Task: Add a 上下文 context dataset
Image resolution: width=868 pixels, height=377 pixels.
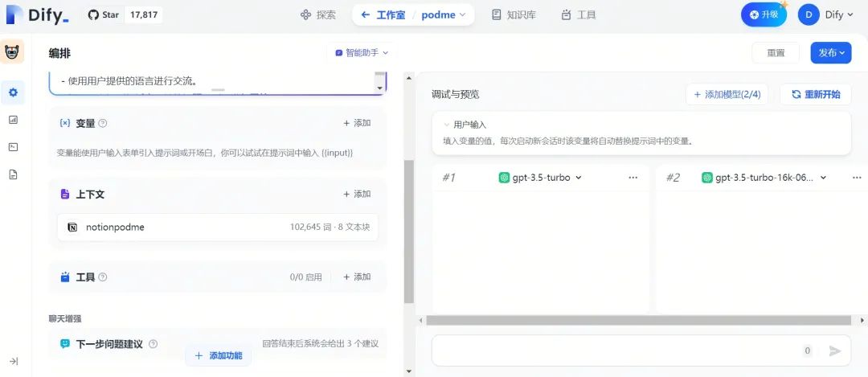Action: tap(357, 194)
